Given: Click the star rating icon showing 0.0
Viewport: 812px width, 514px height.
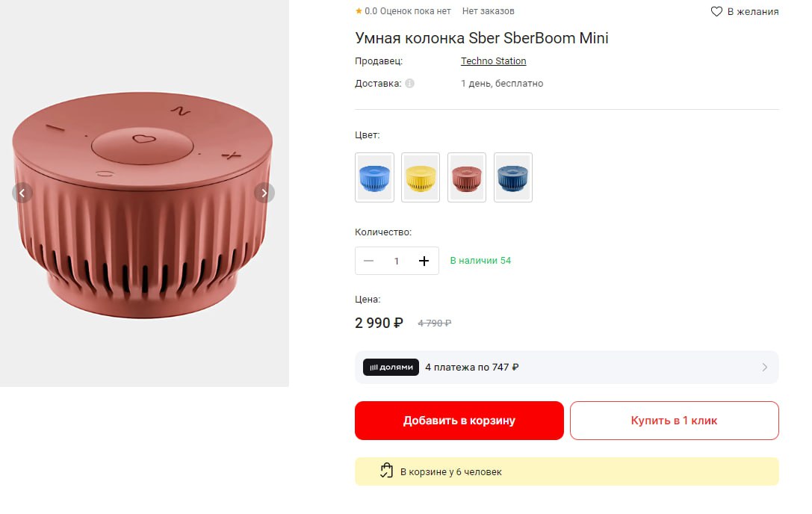Looking at the screenshot, I should tap(359, 10).
